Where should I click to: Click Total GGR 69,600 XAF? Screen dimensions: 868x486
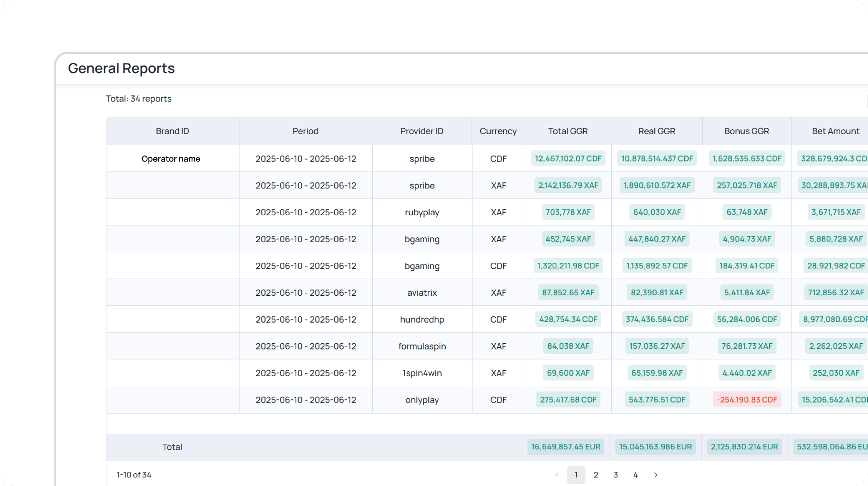568,373
